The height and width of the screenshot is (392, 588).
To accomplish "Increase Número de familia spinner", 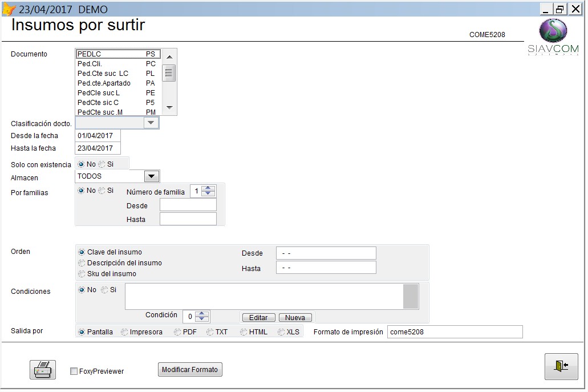I will [208, 188].
